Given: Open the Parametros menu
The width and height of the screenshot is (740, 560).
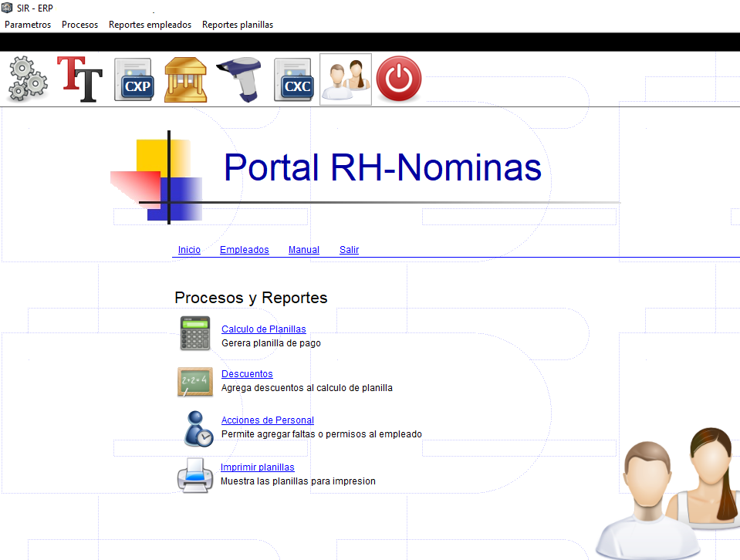Looking at the screenshot, I should tap(28, 25).
